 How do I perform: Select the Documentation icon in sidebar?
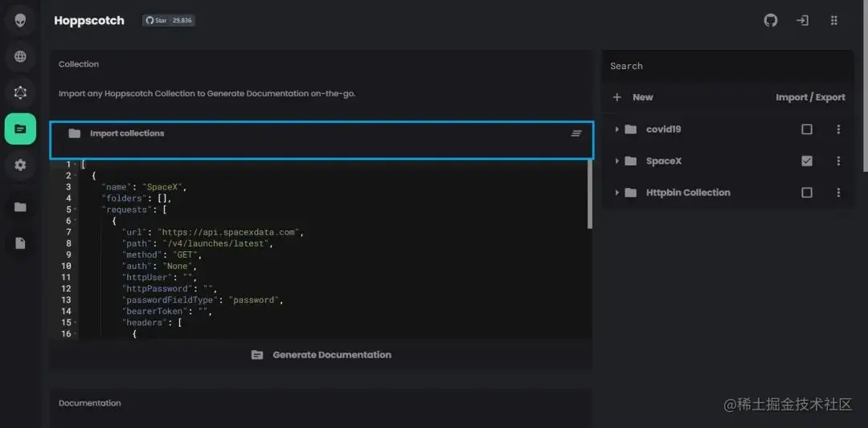[20, 128]
